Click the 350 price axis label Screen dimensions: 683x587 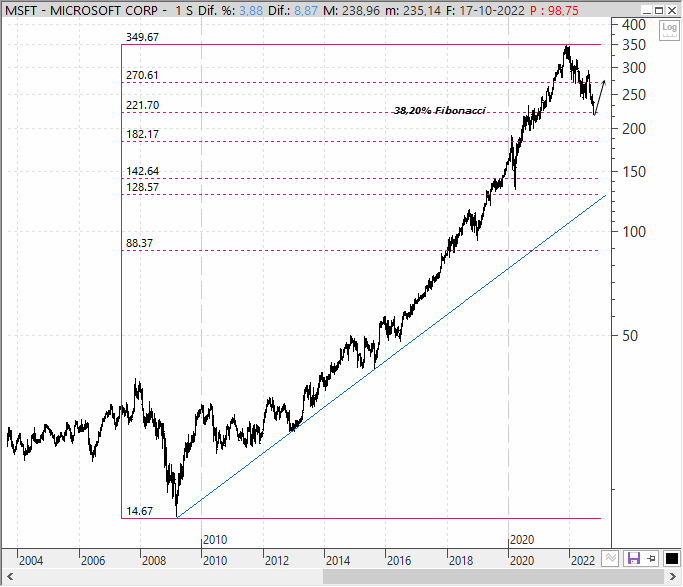point(634,45)
